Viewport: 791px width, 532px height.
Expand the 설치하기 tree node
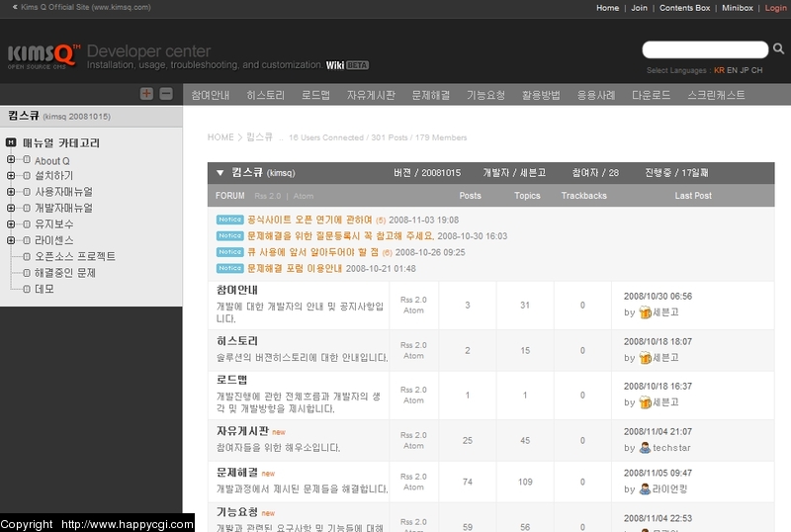(11, 176)
